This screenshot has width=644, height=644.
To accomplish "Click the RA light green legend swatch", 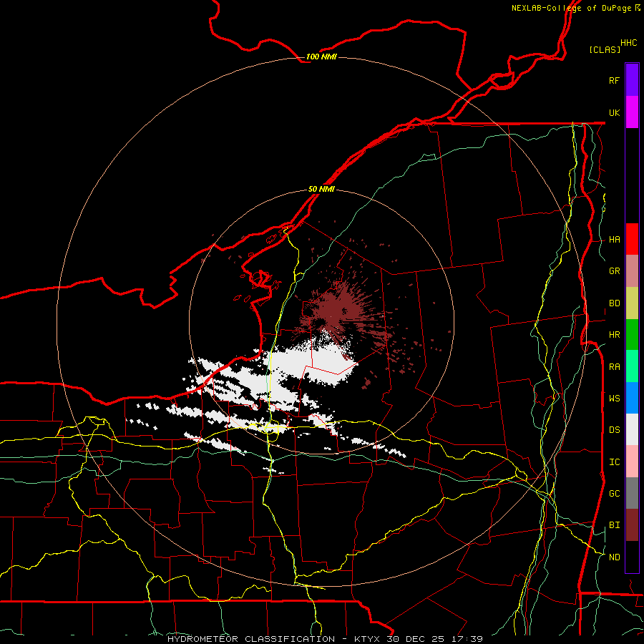I will point(632,366).
